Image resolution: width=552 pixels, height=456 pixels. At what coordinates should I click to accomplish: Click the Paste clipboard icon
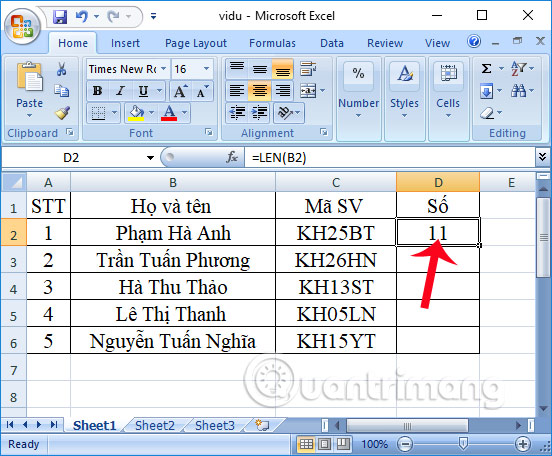[30, 77]
